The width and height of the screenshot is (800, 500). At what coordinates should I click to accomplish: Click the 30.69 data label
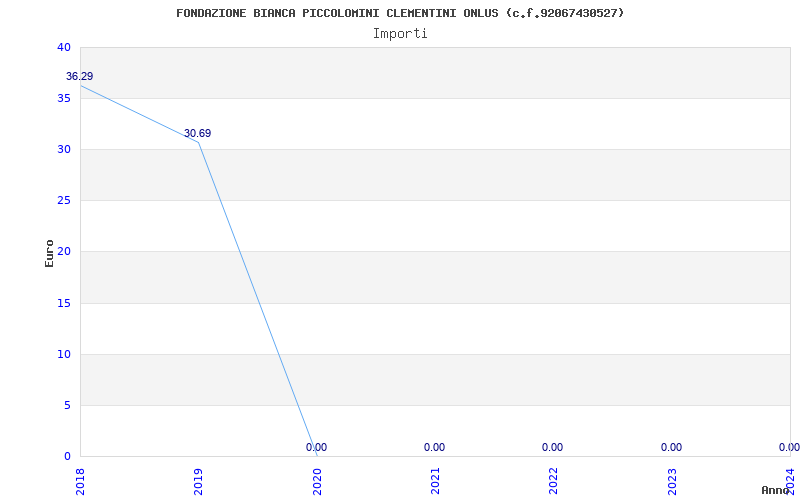pyautogui.click(x=197, y=134)
